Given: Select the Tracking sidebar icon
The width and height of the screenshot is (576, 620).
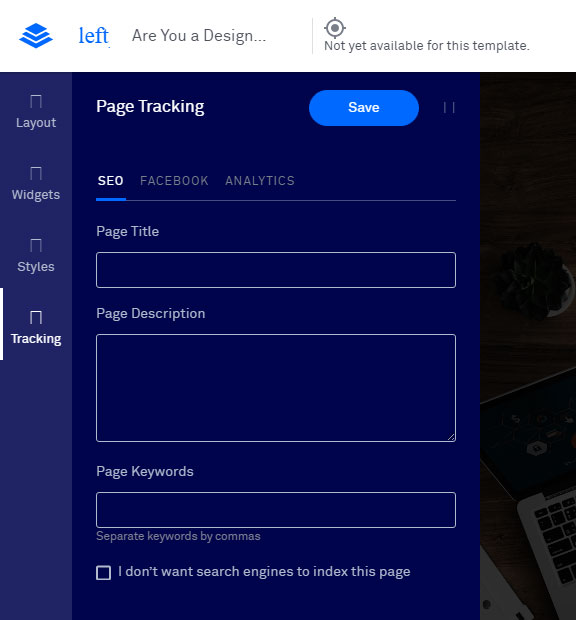Looking at the screenshot, I should (x=36, y=318).
